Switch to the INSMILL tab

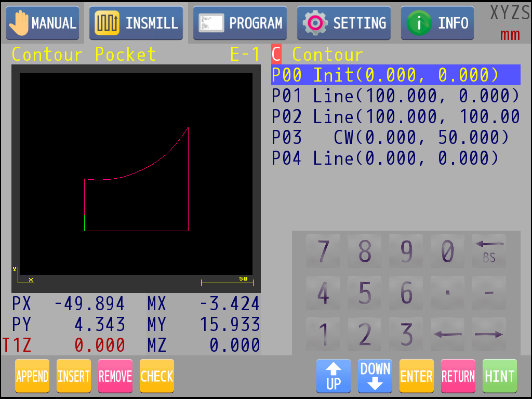point(136,23)
